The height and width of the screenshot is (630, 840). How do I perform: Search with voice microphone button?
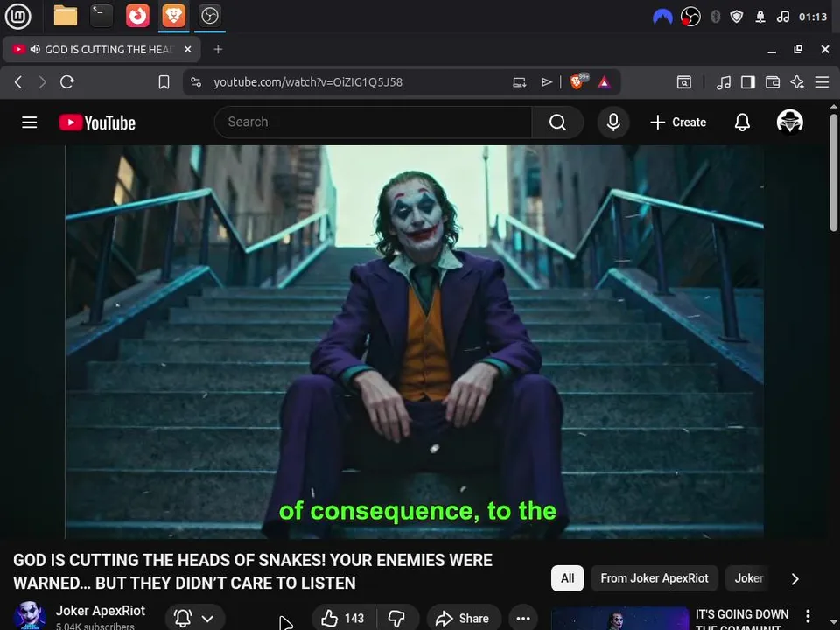pyautogui.click(x=613, y=122)
